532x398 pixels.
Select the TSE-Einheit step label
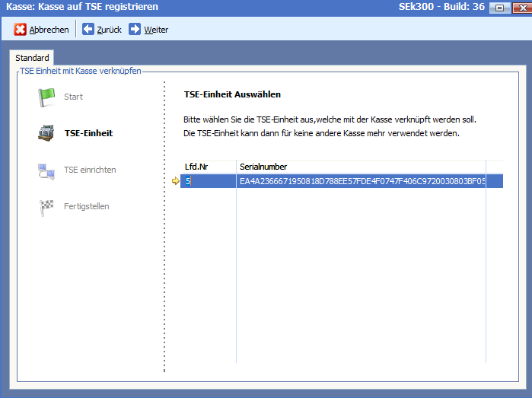coord(88,133)
